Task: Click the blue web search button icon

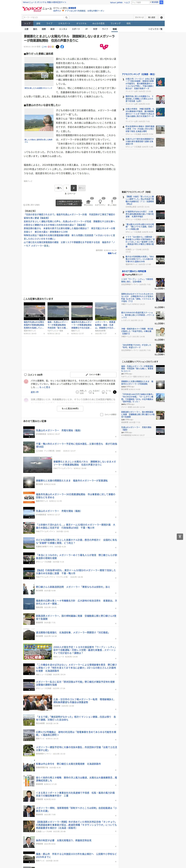Action: click(x=161, y=2)
